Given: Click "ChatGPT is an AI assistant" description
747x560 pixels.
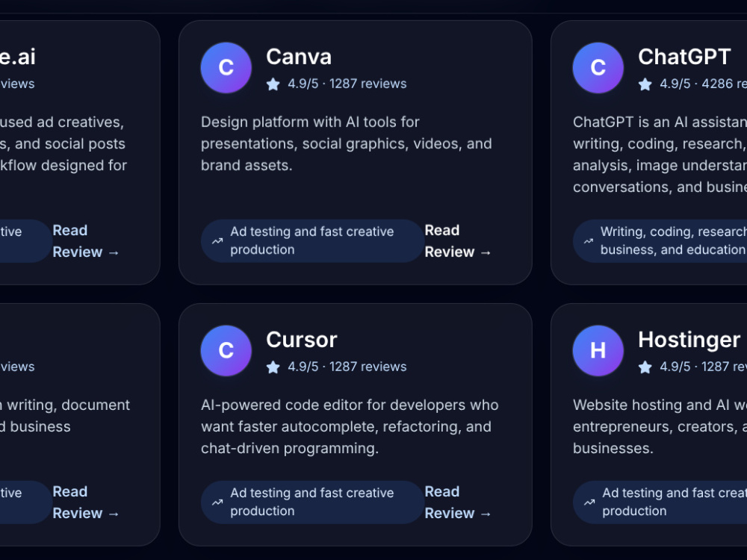Looking at the screenshot, I should coord(660,155).
